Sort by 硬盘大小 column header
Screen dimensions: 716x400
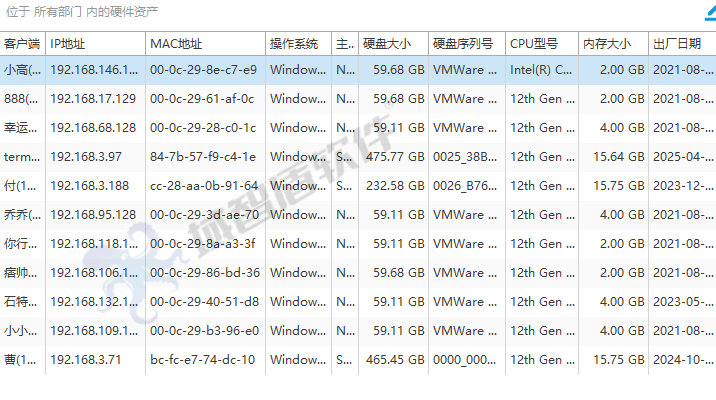387,44
